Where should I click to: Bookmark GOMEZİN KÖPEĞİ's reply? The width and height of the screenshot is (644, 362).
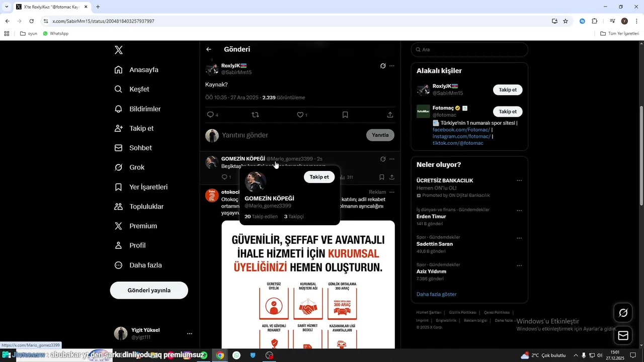point(382,177)
